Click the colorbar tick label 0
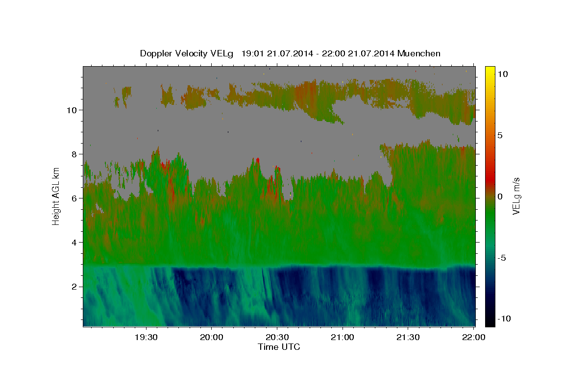 [500, 196]
